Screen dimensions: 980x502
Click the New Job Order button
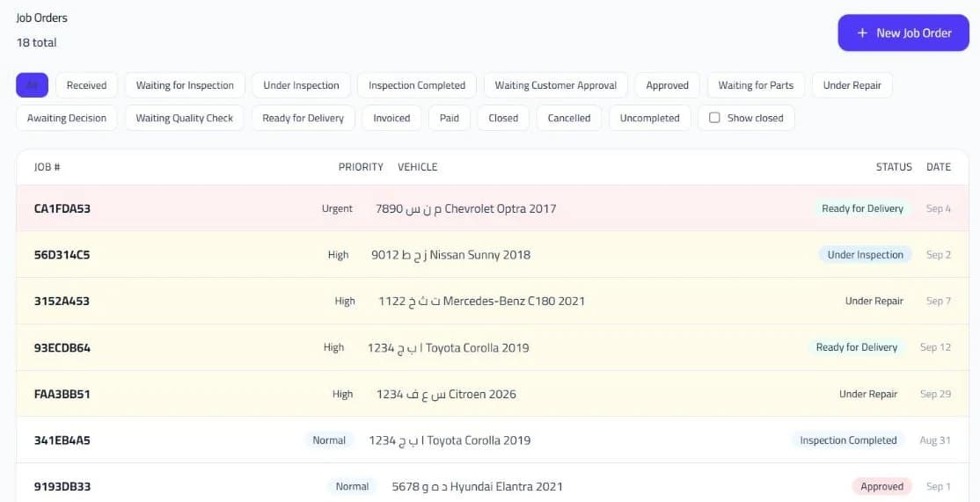[x=903, y=33]
